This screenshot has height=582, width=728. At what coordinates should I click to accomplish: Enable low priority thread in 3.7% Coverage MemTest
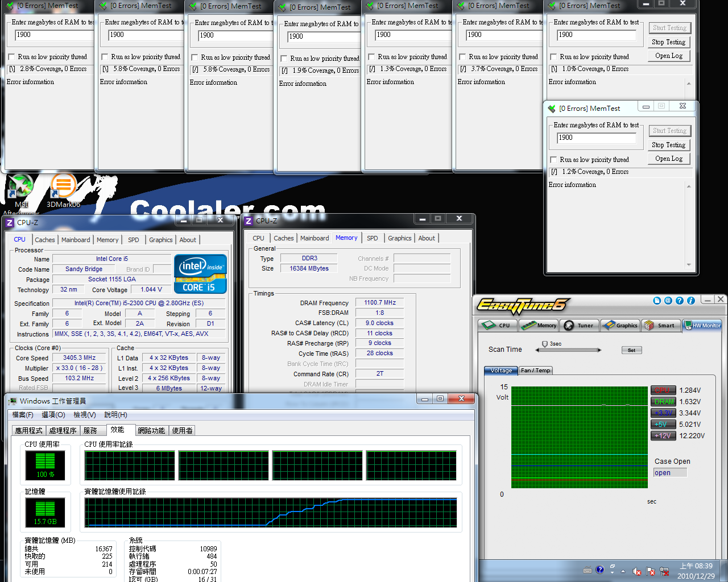click(462, 57)
